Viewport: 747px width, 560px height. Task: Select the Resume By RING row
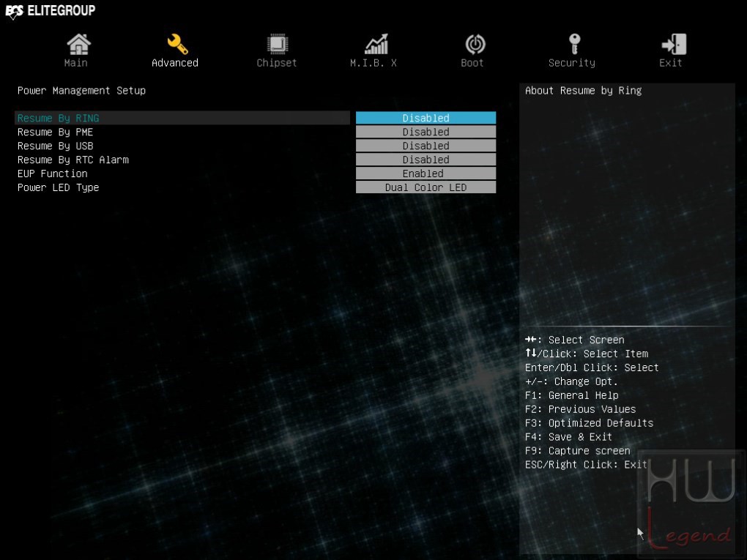click(182, 118)
